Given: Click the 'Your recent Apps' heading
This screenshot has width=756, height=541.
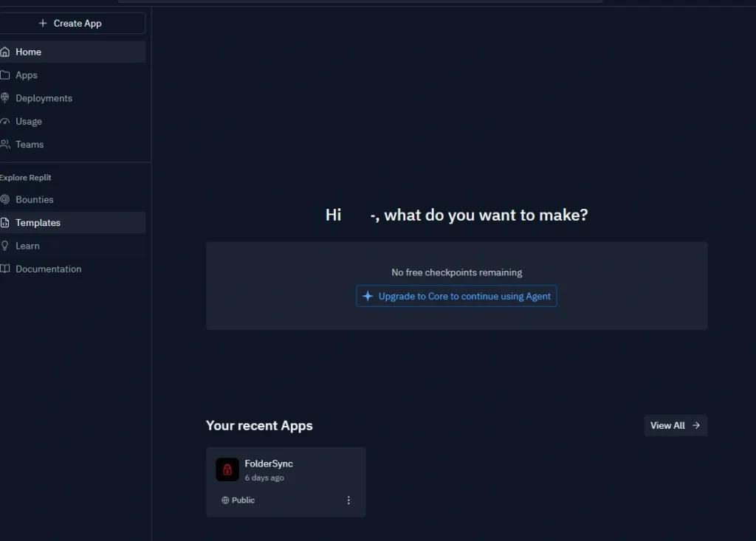Looking at the screenshot, I should 259,426.
